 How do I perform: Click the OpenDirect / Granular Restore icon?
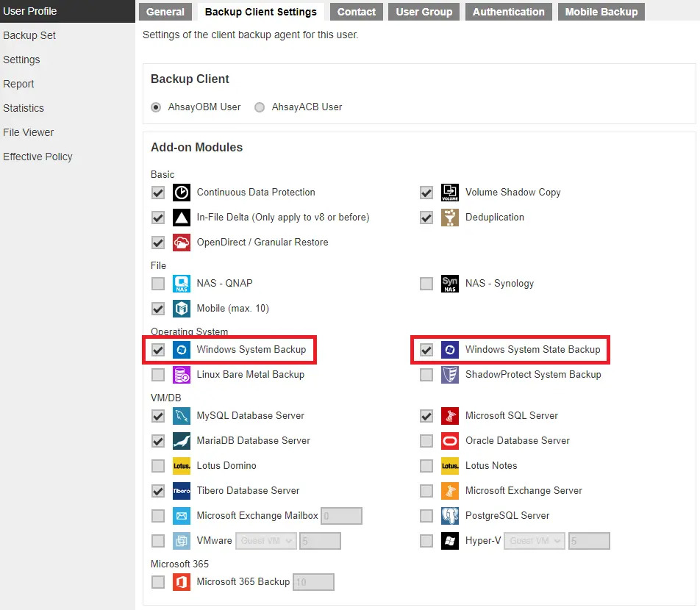click(x=182, y=243)
